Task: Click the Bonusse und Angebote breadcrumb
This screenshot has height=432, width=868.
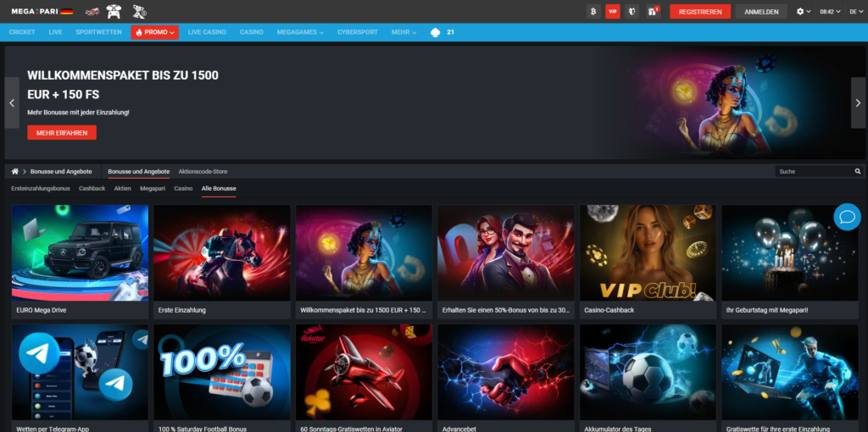Action: (61, 171)
